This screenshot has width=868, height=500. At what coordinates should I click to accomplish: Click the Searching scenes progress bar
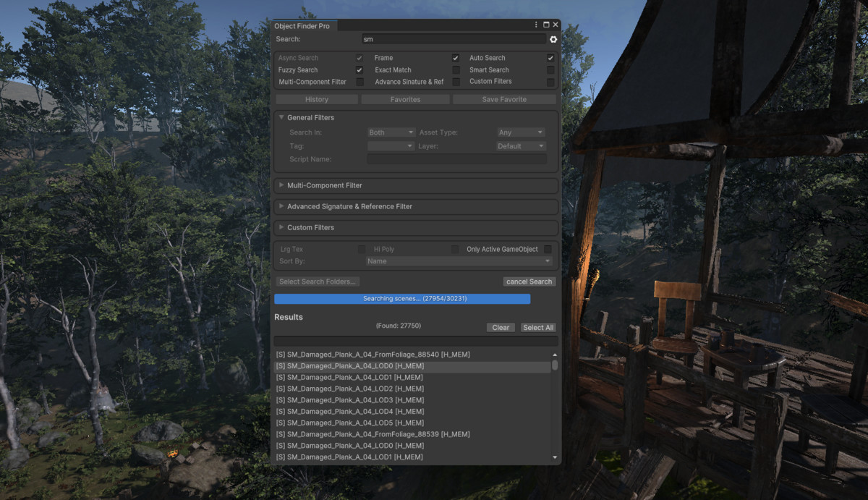click(x=401, y=298)
